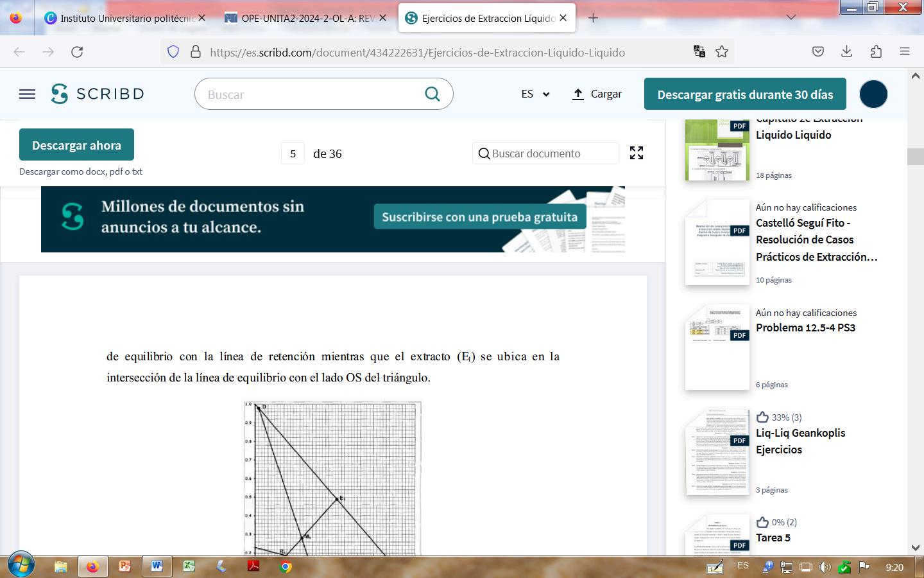Open Google Chrome from the taskbar
The width and height of the screenshot is (924, 578).
[286, 566]
